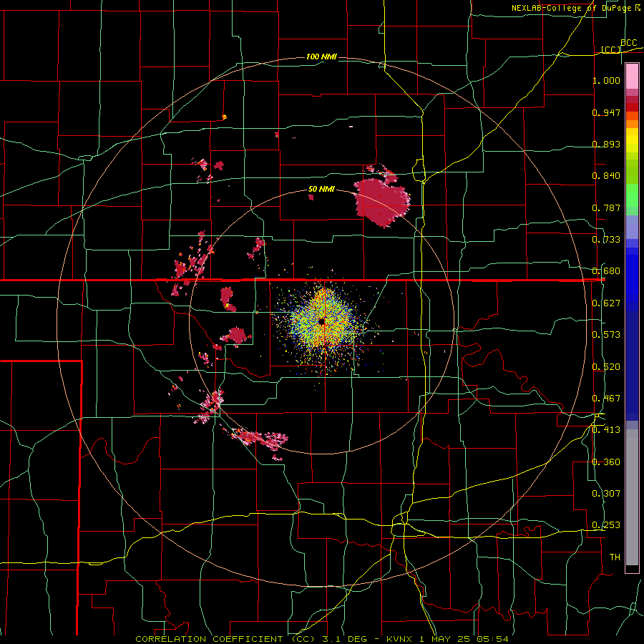
Task: Select the 0.253 scale value
Action: 606,525
